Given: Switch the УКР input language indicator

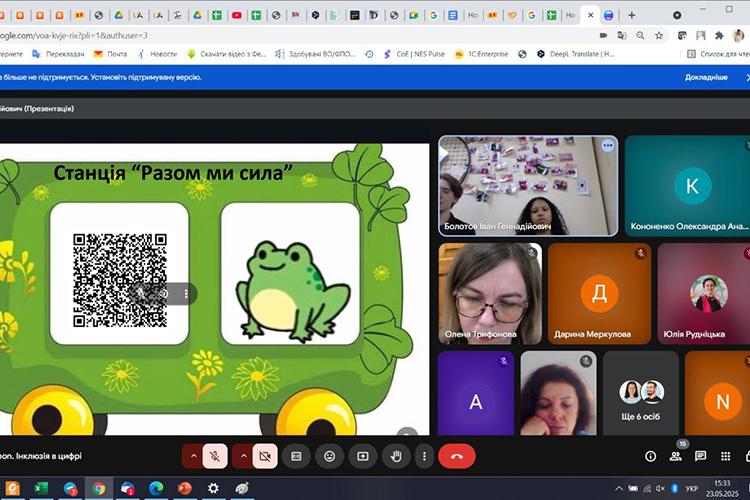Looking at the screenshot, I should tap(692, 489).
